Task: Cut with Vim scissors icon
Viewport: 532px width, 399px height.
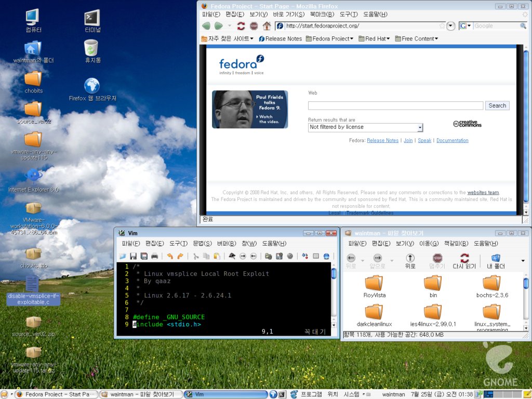Action: (196, 256)
